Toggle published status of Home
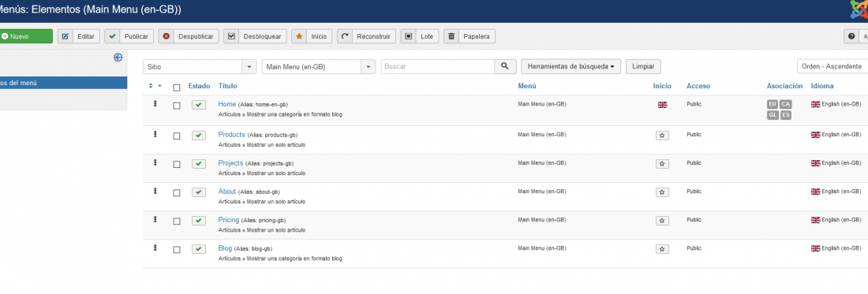Screen dimensions: 868x294 (199, 105)
